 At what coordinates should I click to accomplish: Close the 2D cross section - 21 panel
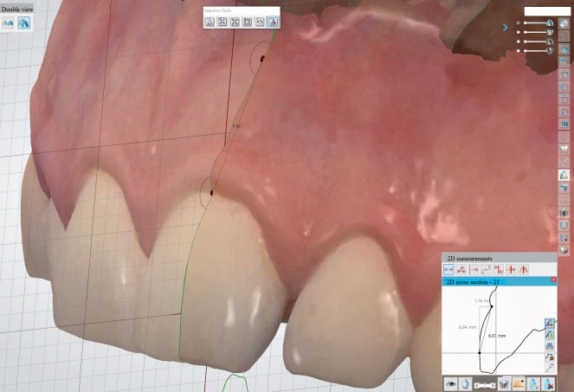pos(553,280)
